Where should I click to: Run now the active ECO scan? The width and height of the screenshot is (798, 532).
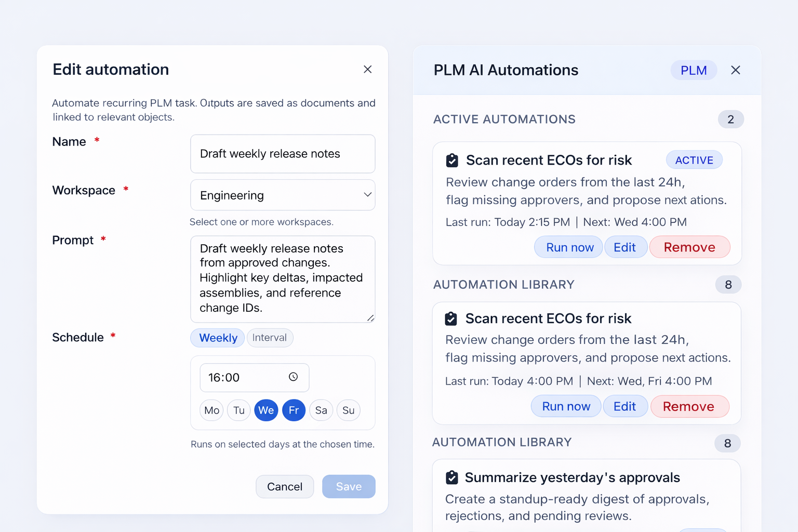coord(569,247)
